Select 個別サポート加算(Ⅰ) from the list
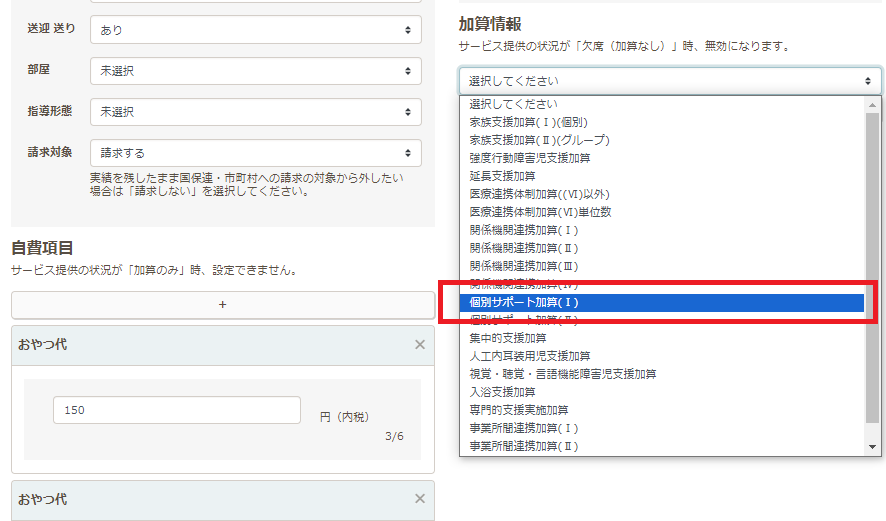 [x=662, y=302]
